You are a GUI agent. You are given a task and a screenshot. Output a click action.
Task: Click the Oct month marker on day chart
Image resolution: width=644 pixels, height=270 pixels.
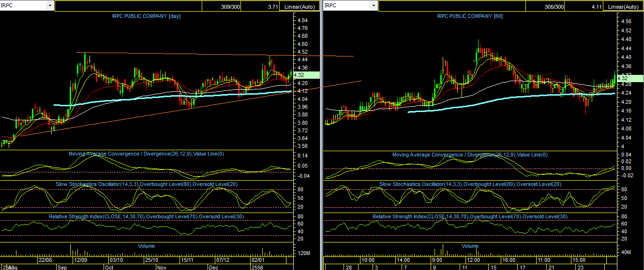pos(109,267)
